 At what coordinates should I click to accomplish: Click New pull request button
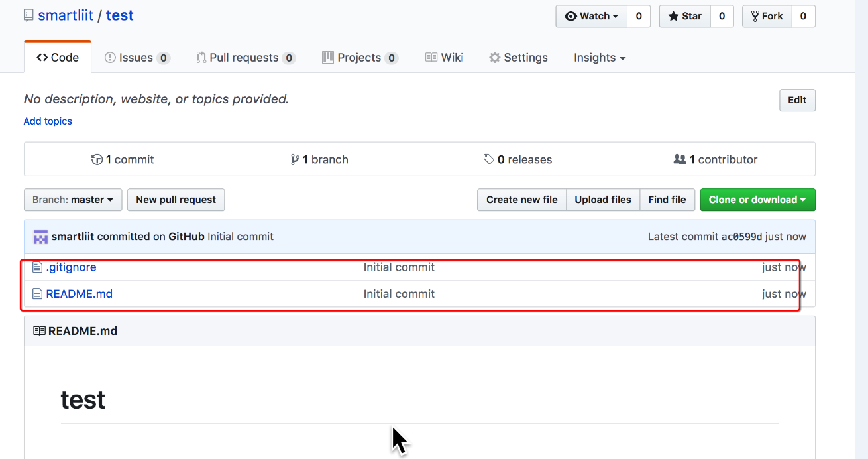coord(176,200)
